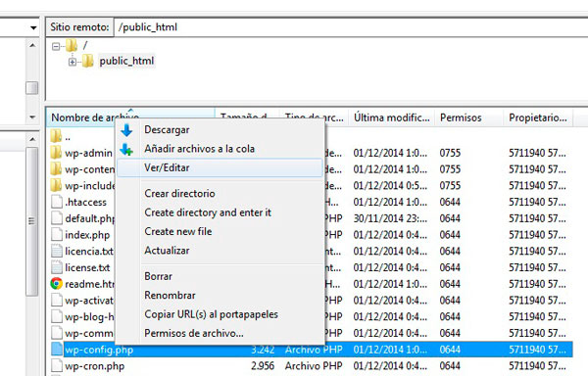Select public_html in the remote tree
Viewport: 588px width, 376px height.
click(126, 61)
